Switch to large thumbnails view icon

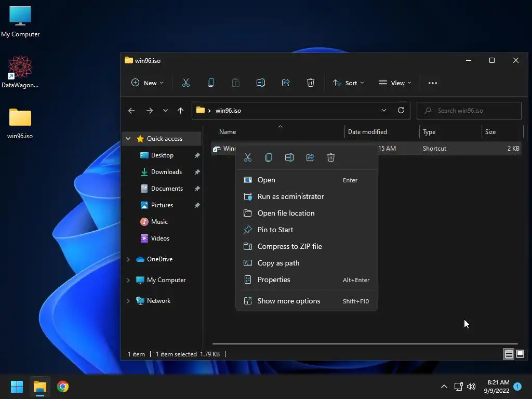click(x=520, y=354)
